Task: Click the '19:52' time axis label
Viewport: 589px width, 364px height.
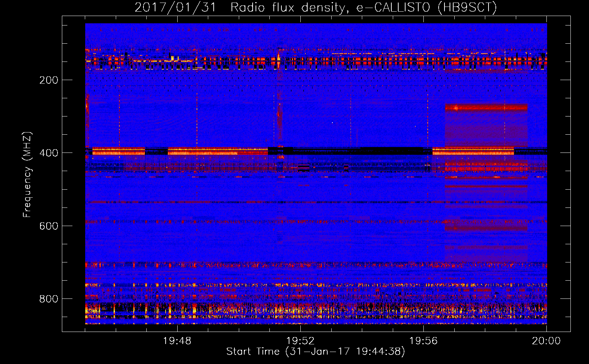Action: point(300,341)
